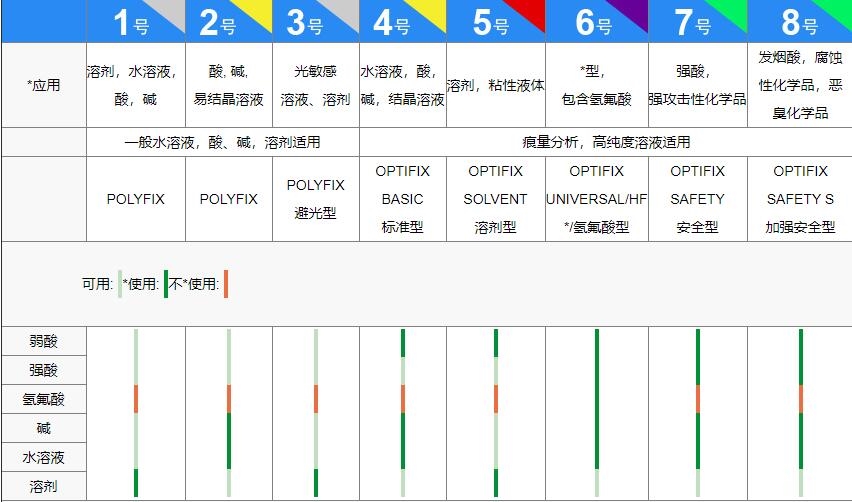Click the light green swatch beside 可用
852x502 pixels.
[120, 284]
